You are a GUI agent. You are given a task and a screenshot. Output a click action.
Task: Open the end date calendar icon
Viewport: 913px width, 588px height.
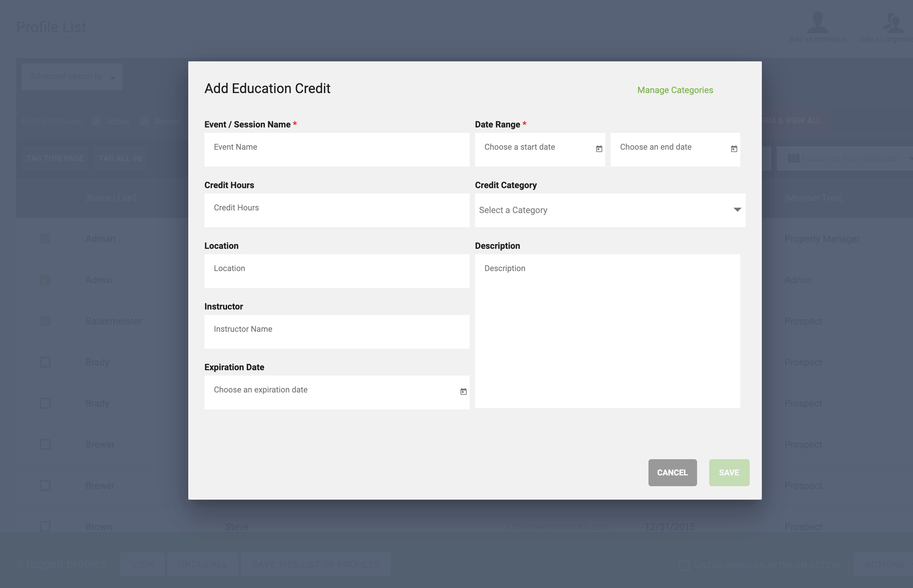(x=734, y=149)
